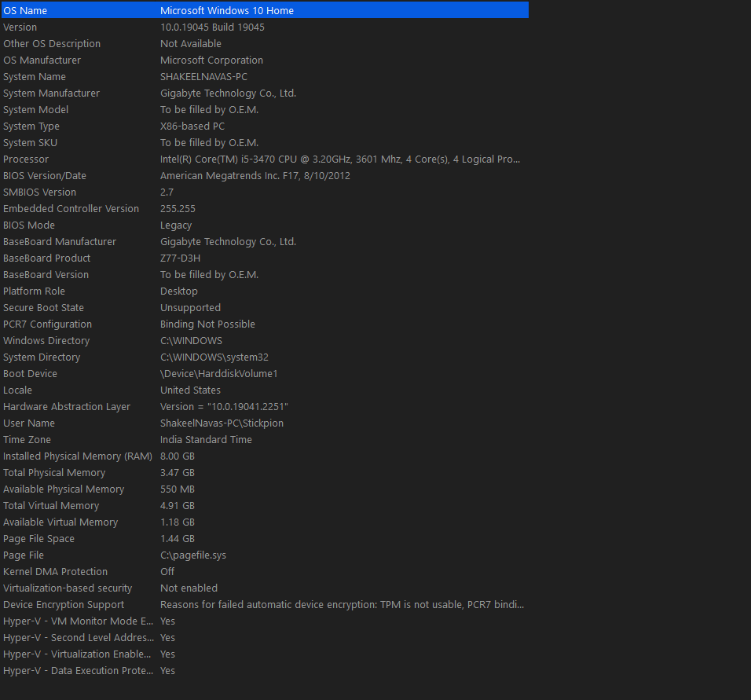Click the Total Physical Memory 3.47 GB row
The height and width of the screenshot is (700, 751).
tap(265, 472)
